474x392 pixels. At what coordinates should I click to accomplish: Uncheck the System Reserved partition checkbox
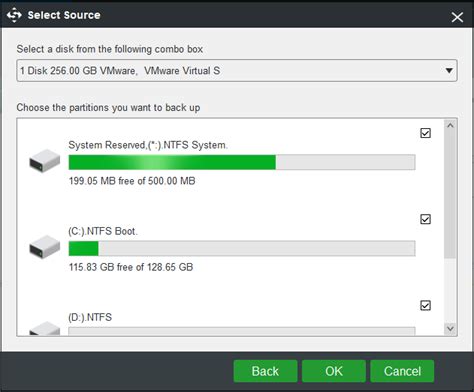click(425, 133)
